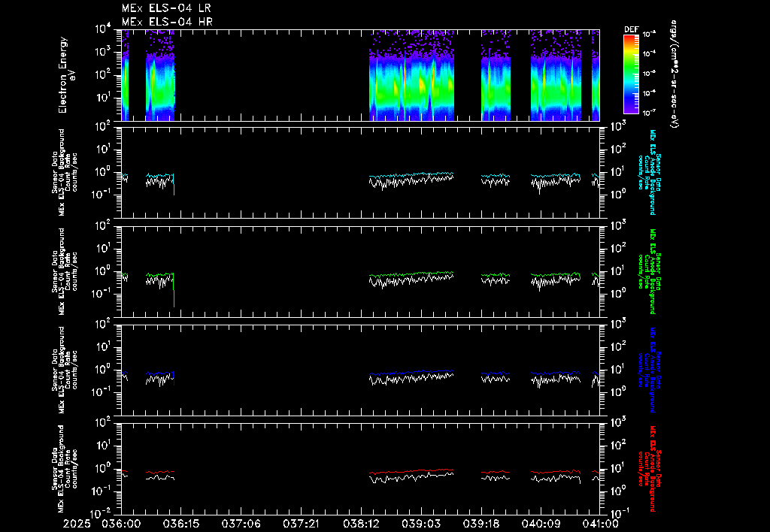Image resolution: width=770 pixels, height=532 pixels.
Task: Click the DEF rainbow color bar
Action: click(x=631, y=74)
